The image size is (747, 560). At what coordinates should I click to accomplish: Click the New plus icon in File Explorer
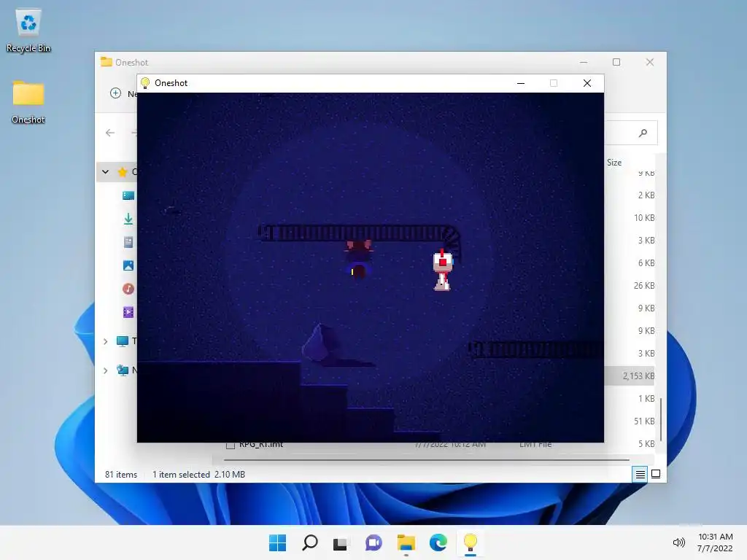pos(115,93)
